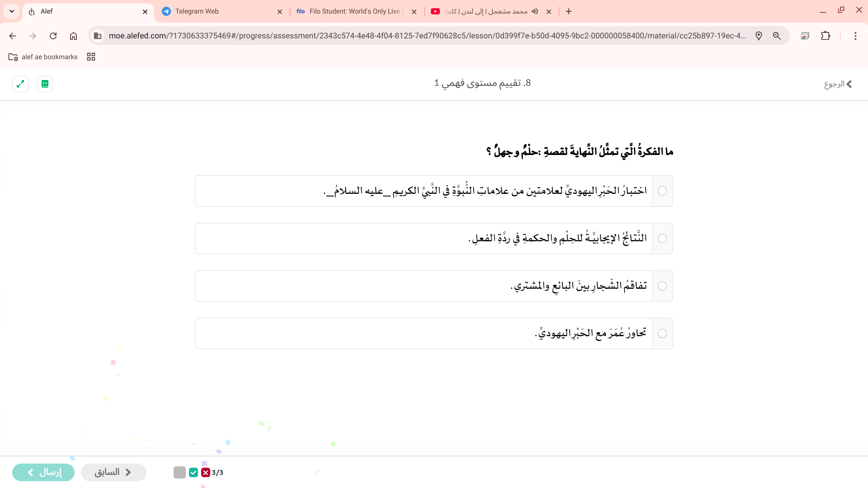The height and width of the screenshot is (488, 868).
Task: Open the tab search dropdown arrow
Action: 12,11
